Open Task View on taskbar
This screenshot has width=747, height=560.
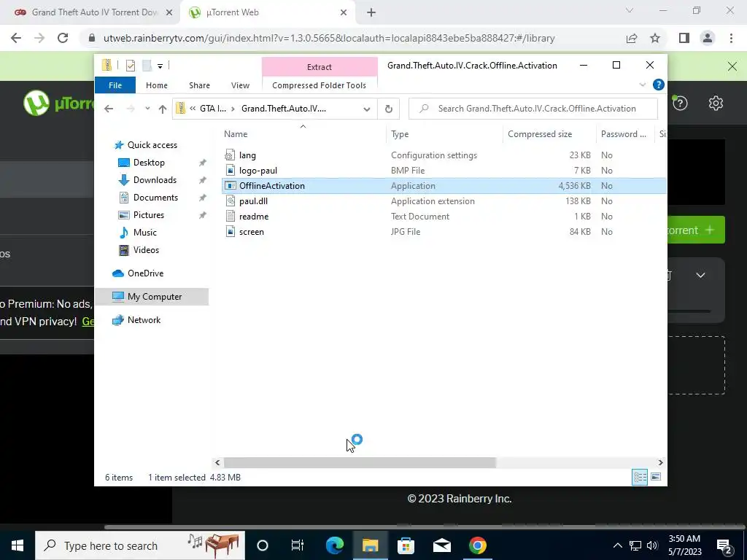click(x=298, y=545)
